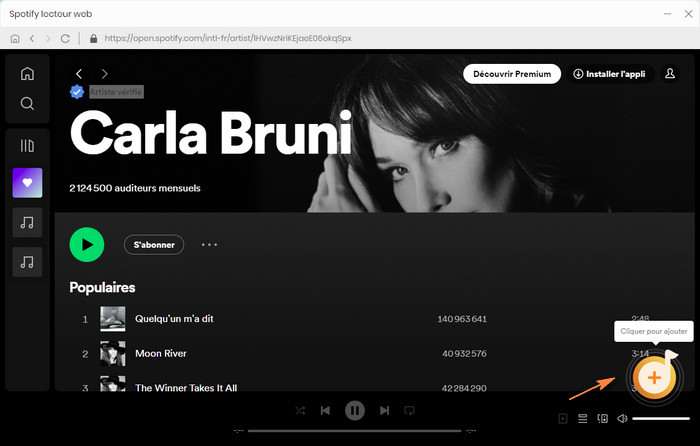The width and height of the screenshot is (700, 446).
Task: Open the first sidebar playlist with music note
Action: coord(27,222)
